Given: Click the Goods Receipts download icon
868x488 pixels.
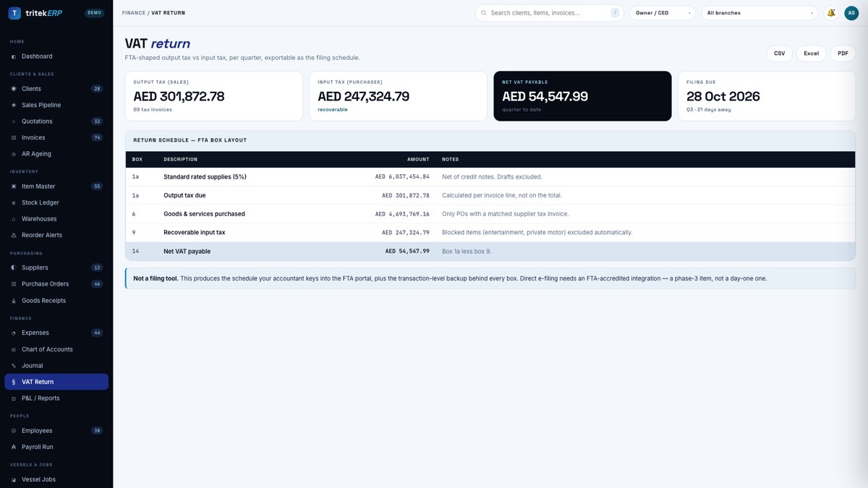Looking at the screenshot, I should click(14, 301).
